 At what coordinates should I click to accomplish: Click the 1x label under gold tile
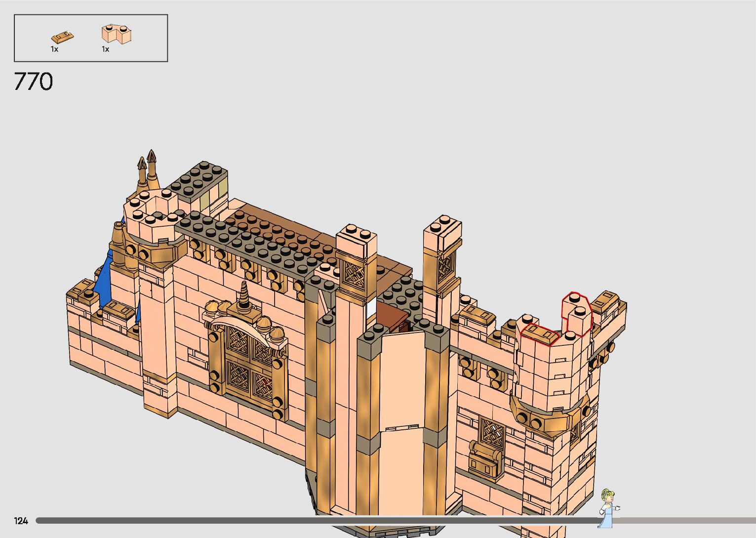tap(54, 49)
